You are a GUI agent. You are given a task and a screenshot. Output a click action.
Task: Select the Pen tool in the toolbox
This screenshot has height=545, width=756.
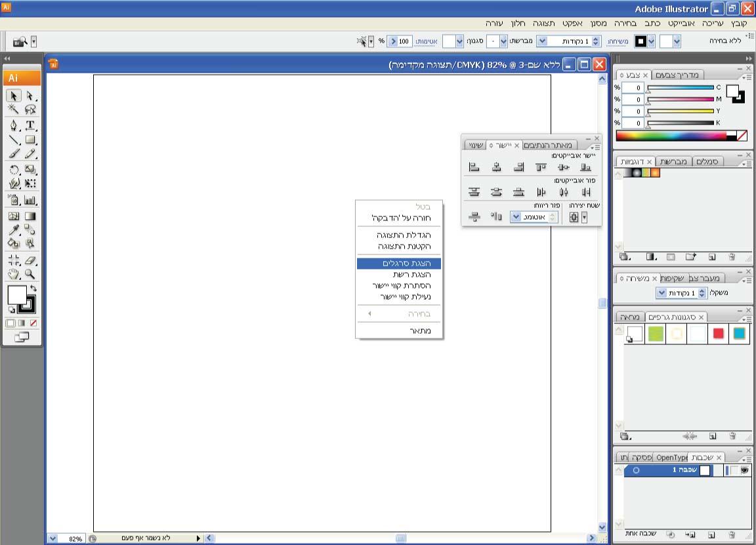14,125
